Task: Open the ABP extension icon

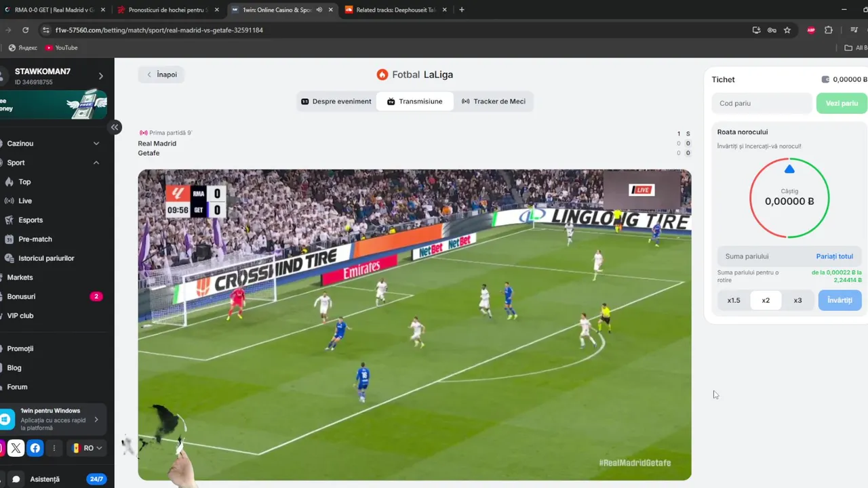Action: (x=811, y=30)
